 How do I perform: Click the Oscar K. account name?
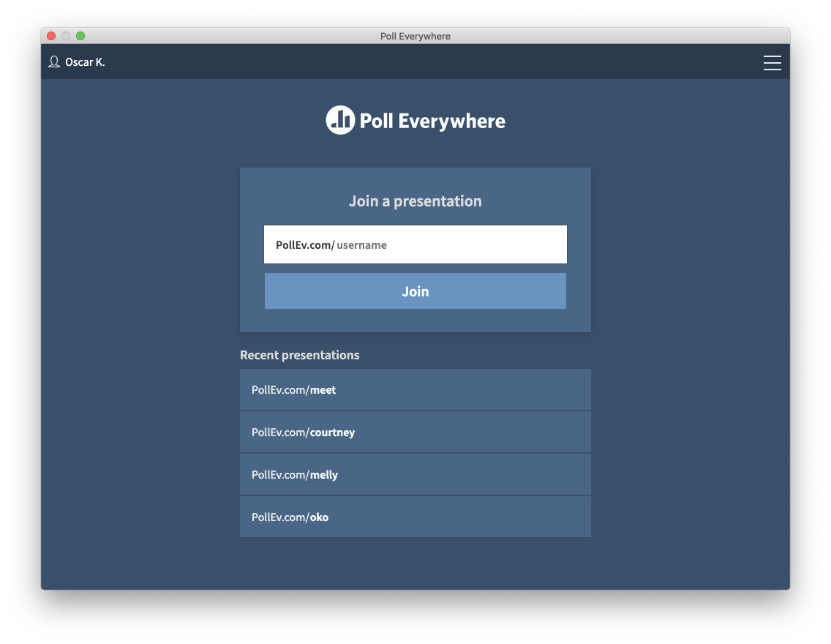click(85, 62)
